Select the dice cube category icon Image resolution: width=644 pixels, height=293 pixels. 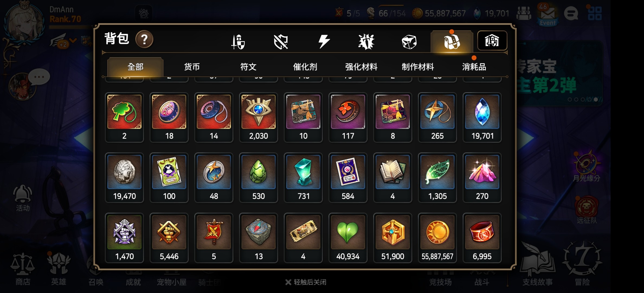[x=409, y=42]
